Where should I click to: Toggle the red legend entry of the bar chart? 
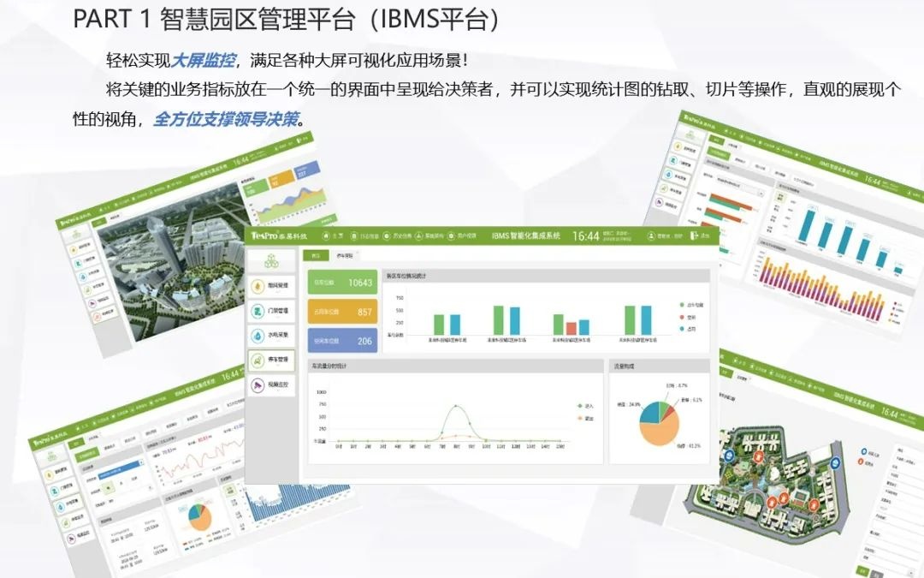coord(688,318)
